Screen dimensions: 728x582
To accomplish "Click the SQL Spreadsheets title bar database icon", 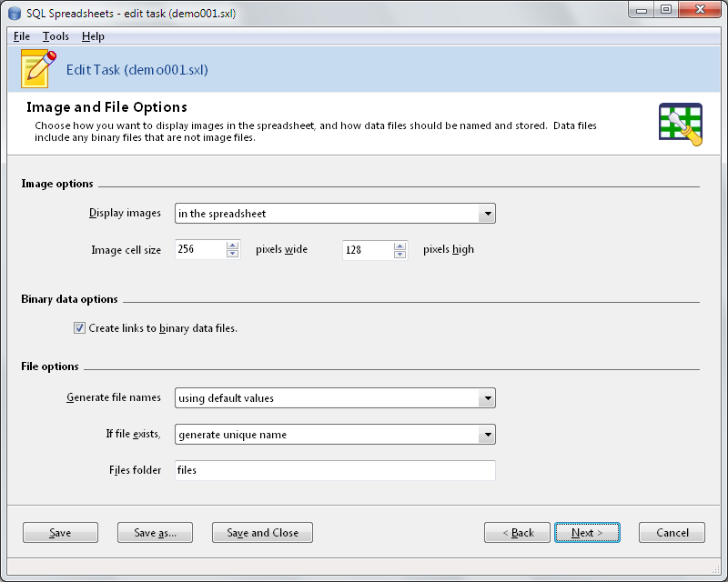I will [x=15, y=14].
